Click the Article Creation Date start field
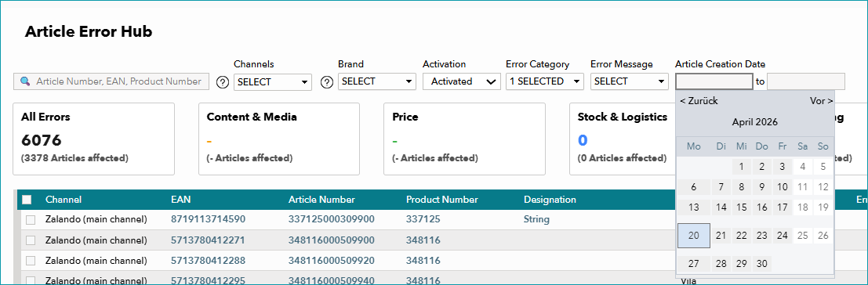This screenshot has width=868, height=285. click(x=714, y=81)
